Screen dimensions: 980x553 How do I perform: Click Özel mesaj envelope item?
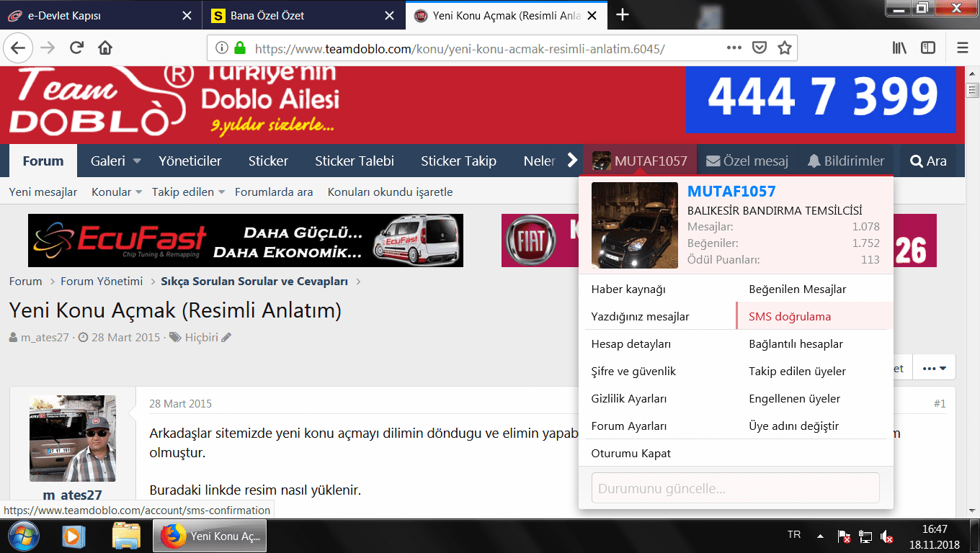point(747,161)
